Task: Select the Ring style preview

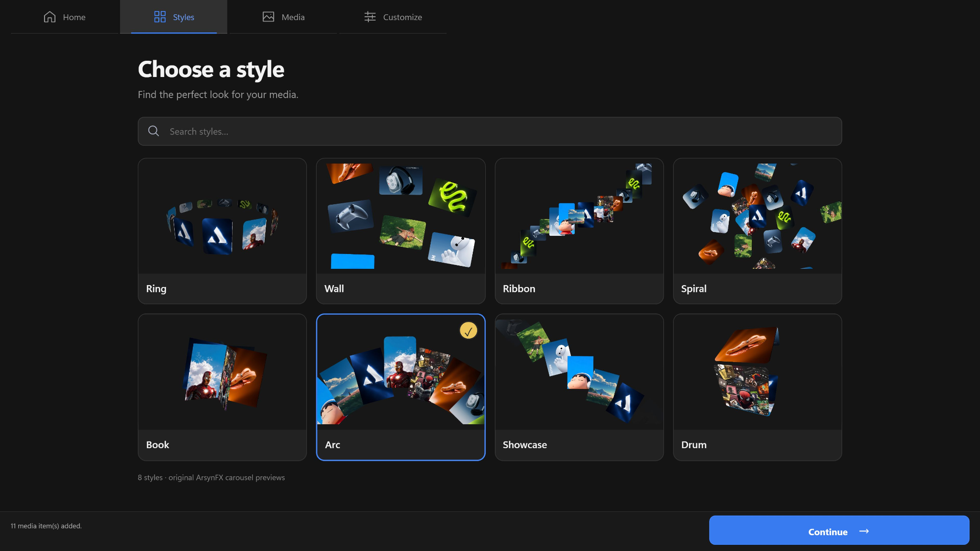Action: pyautogui.click(x=222, y=216)
